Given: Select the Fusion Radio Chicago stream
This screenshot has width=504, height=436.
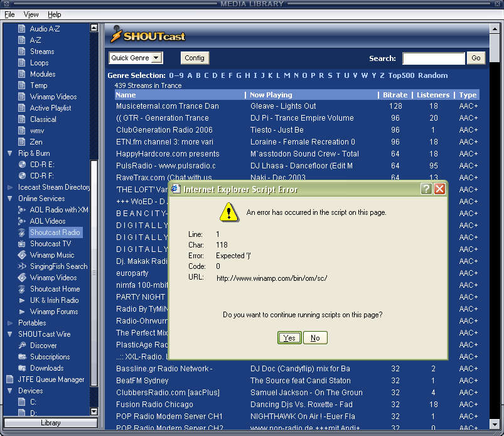Looking at the screenshot, I should coord(154,405).
